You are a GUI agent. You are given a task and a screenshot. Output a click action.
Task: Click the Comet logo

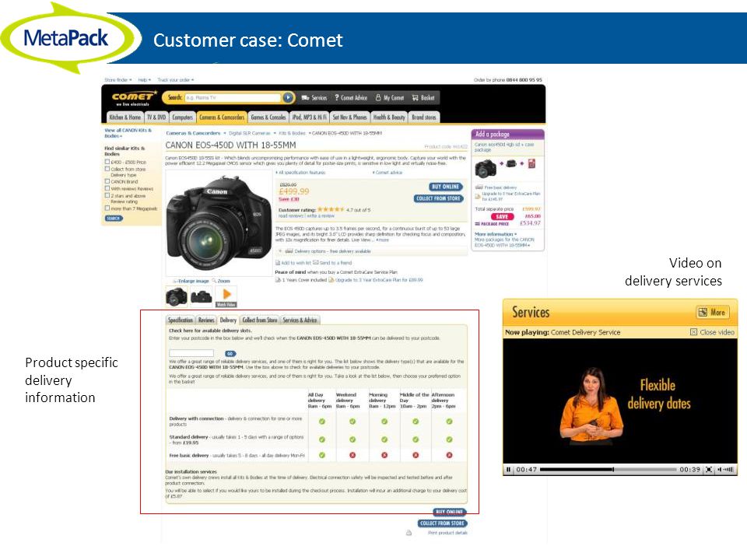pyautogui.click(x=134, y=98)
